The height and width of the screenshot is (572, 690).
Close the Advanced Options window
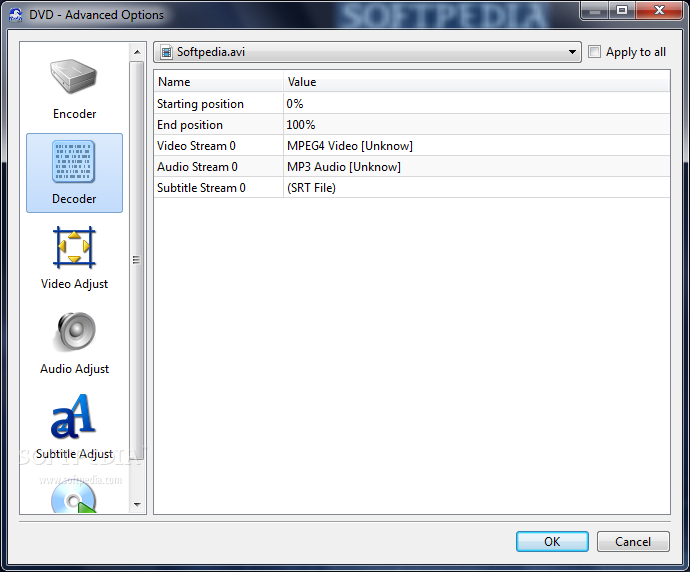(x=659, y=10)
